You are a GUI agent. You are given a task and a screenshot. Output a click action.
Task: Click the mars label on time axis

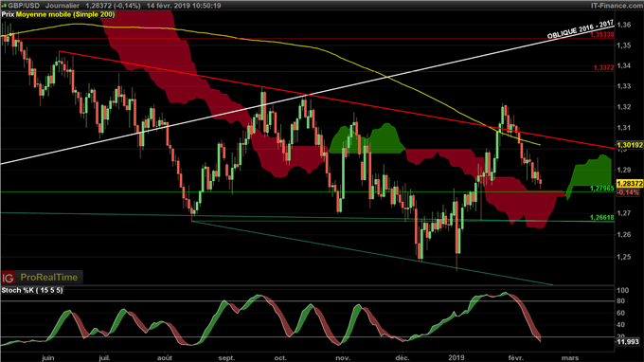pyautogui.click(x=570, y=358)
